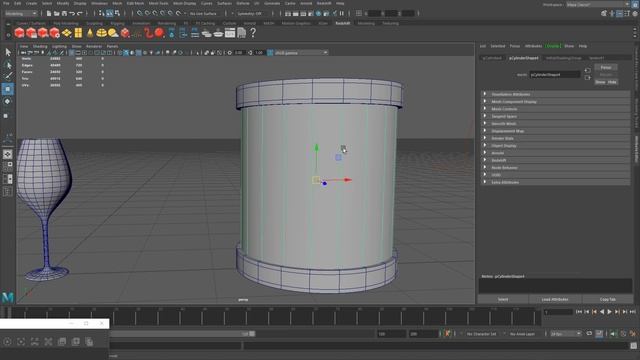The width and height of the screenshot is (640, 360).
Task: Open the viewport Lighting menu
Action: coord(59,47)
